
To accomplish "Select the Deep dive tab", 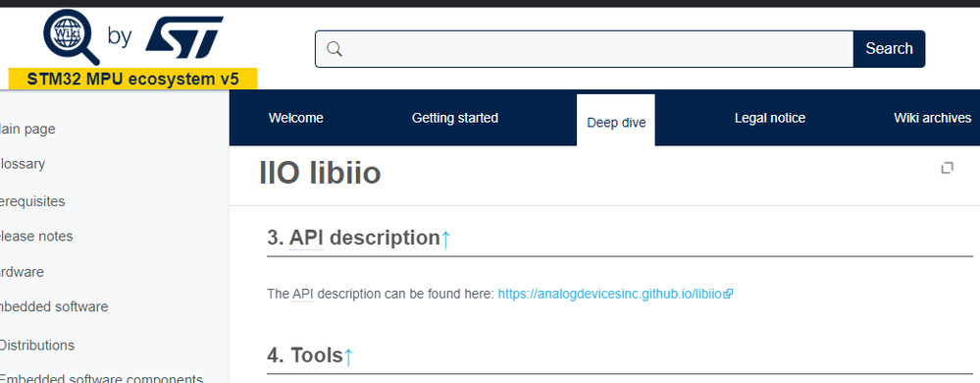I will 616,122.
